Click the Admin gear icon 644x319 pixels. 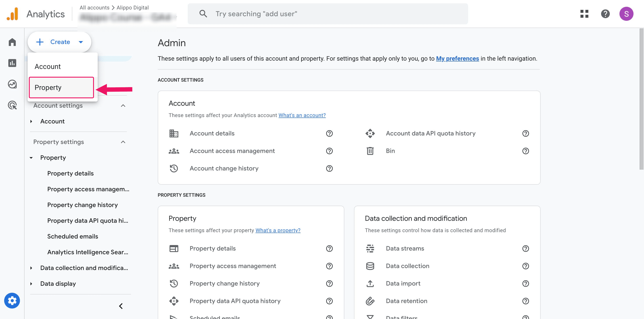pyautogui.click(x=12, y=301)
